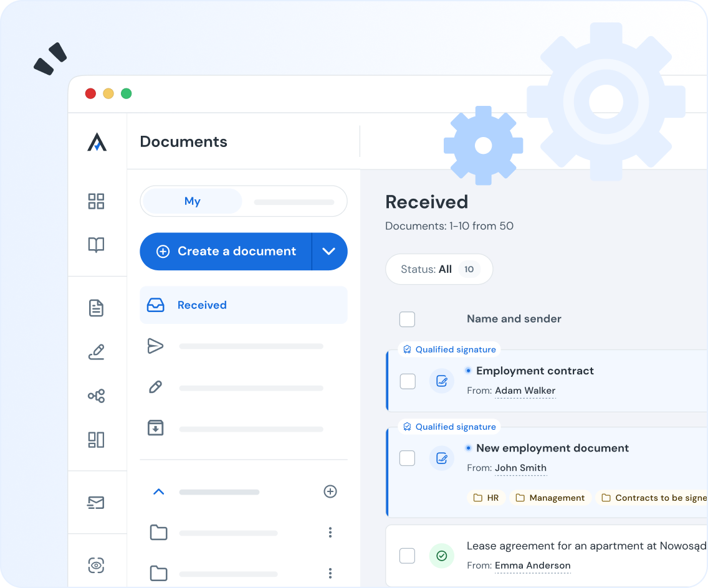
Task: Click the layout templates icon in sidebar
Action: coord(96,440)
